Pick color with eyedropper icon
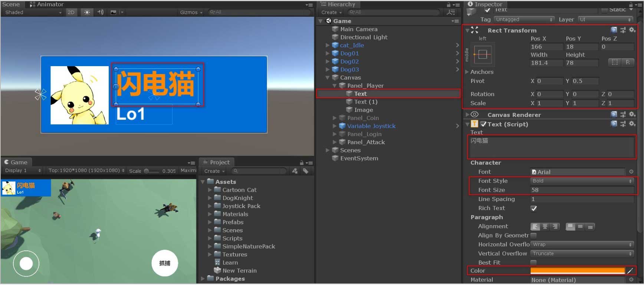The height and width of the screenshot is (285, 644). click(630, 271)
